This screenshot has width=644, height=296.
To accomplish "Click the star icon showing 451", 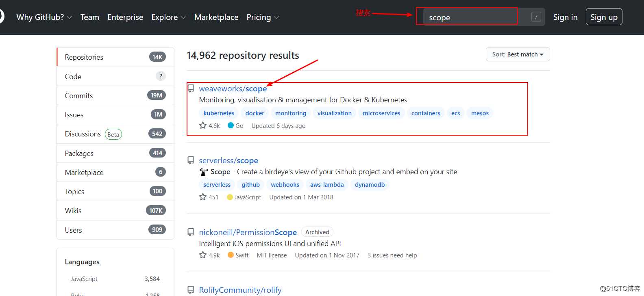I will [x=203, y=197].
